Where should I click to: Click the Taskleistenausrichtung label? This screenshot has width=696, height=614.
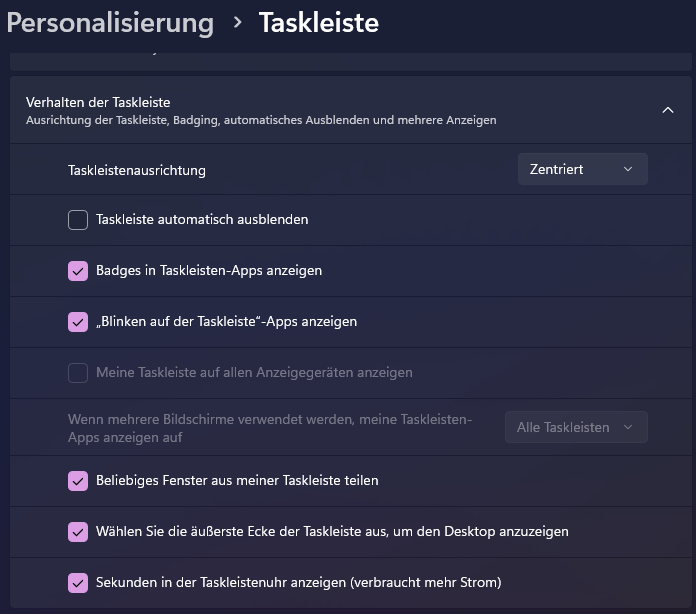pos(137,170)
